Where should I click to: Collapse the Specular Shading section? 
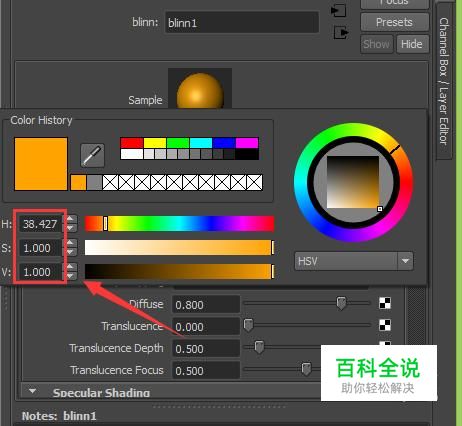32,390
